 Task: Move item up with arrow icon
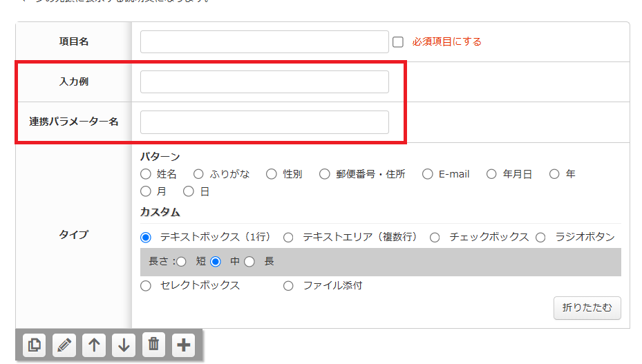[94, 345]
